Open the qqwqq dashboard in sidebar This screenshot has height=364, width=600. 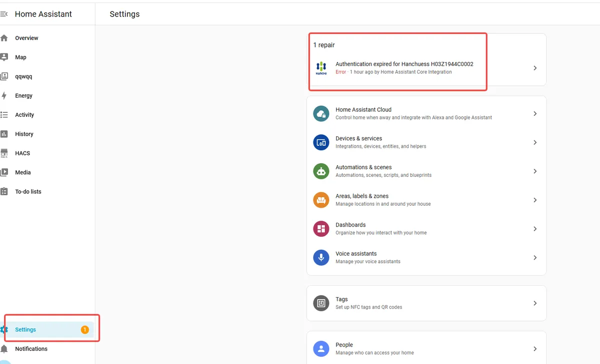47,76
